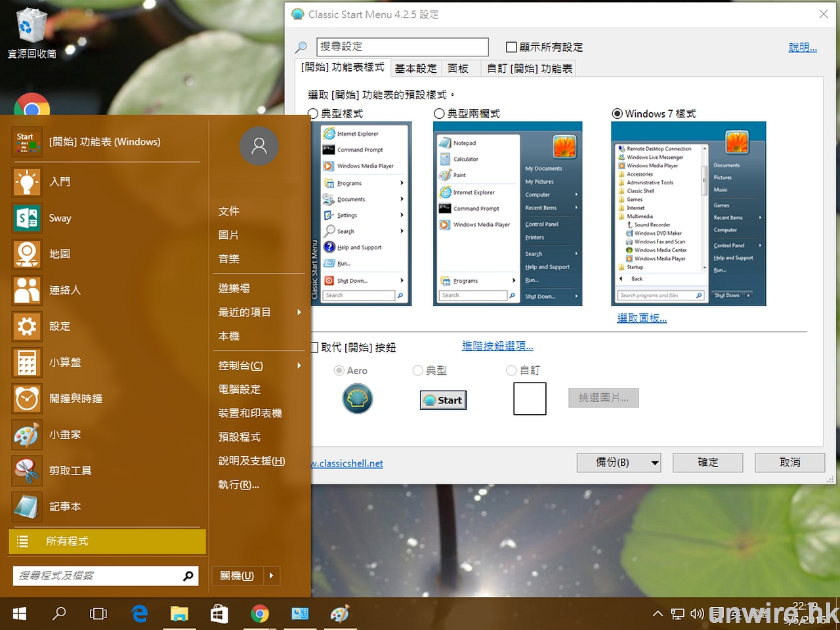840x630 pixels.
Task: Switch to the 基本設定 tab
Action: [415, 68]
